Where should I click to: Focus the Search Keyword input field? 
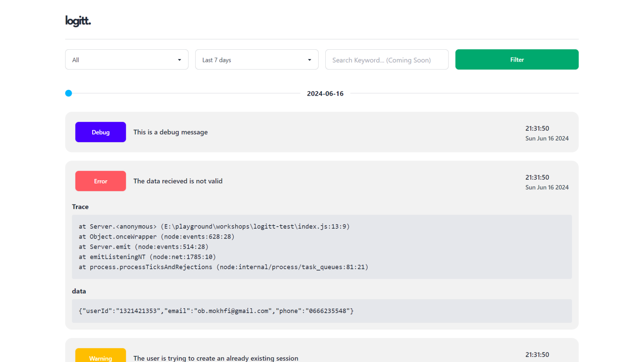386,60
